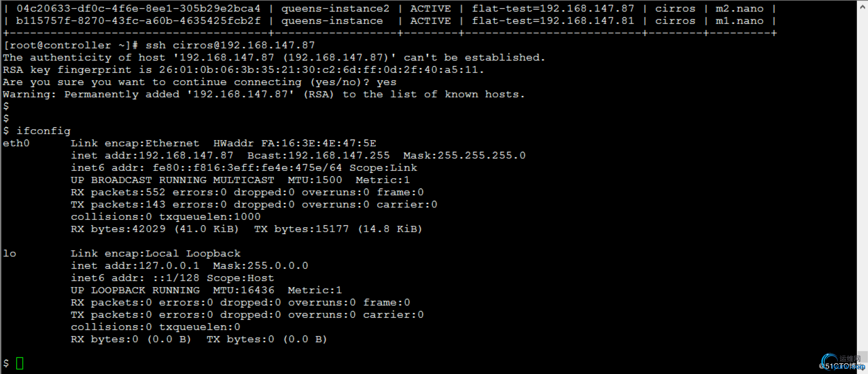Click the queens-instance name in second row

click(x=332, y=21)
